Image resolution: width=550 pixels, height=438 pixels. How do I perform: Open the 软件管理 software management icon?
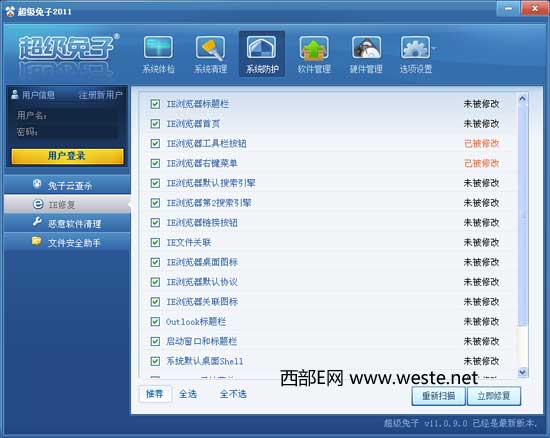pyautogui.click(x=314, y=48)
